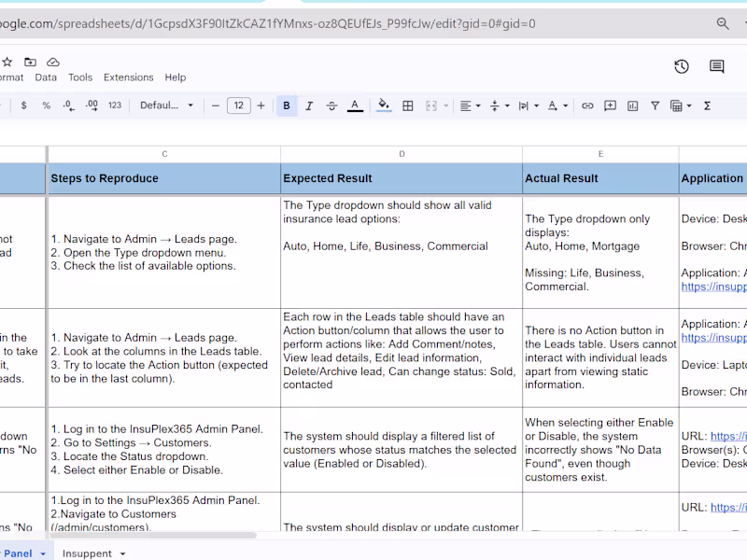Format as percent
Image resolution: width=747 pixels, height=560 pixels.
[x=46, y=105]
